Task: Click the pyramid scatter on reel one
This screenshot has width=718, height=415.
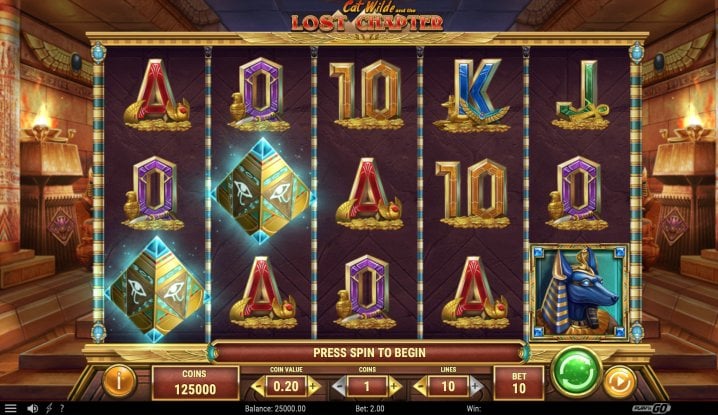Action: pyautogui.click(x=157, y=289)
